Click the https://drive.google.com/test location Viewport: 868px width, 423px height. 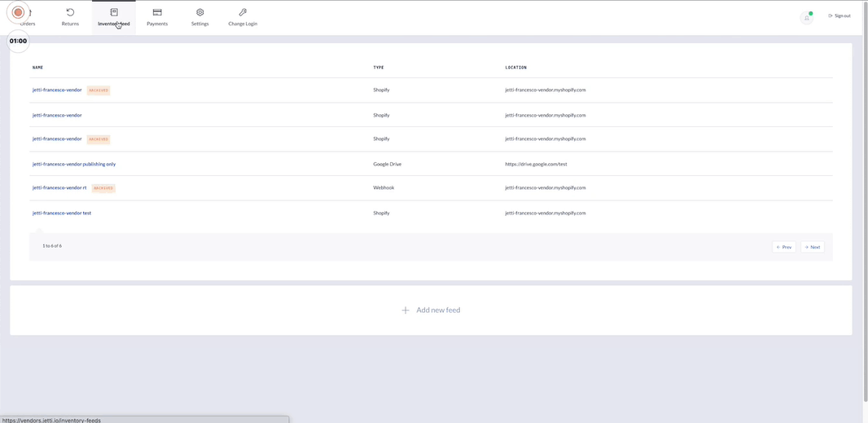click(536, 164)
